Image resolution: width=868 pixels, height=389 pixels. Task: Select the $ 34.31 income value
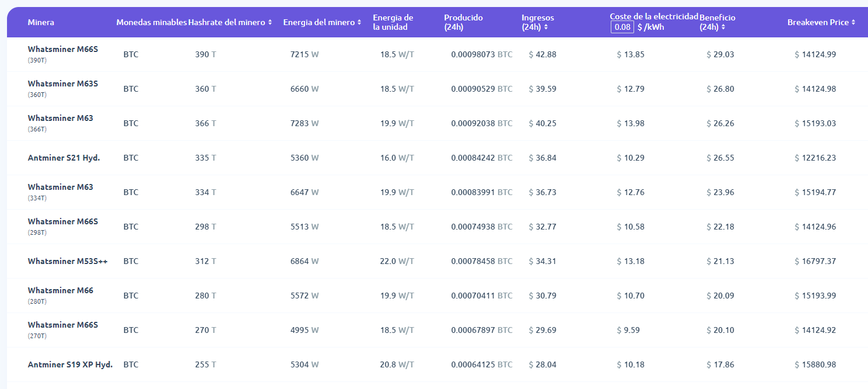coord(542,261)
